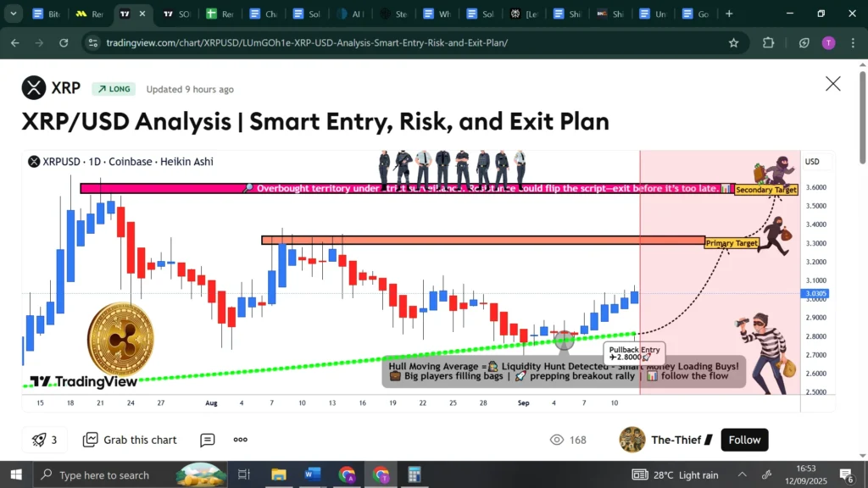Open the Calculator app on the taskbar
This screenshot has height=488, width=868.
coord(415,474)
